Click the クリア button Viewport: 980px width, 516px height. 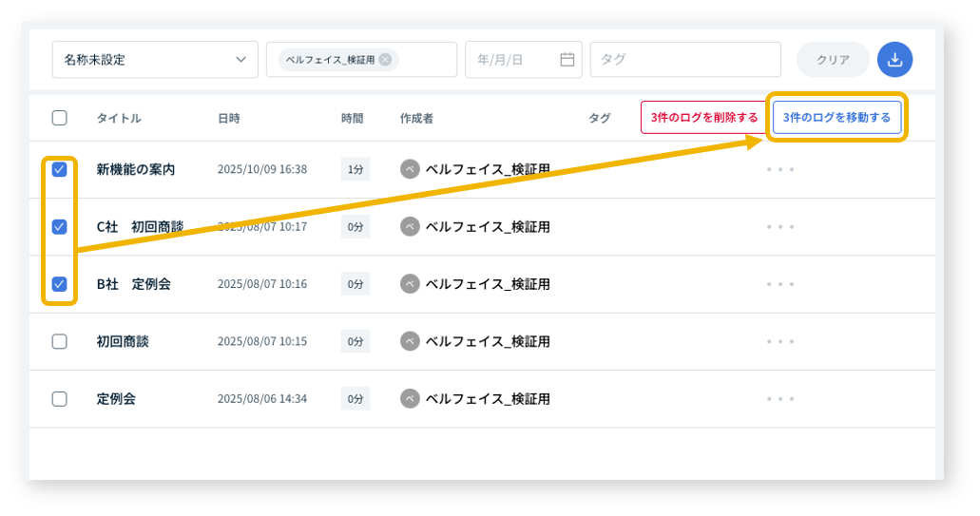tap(833, 60)
